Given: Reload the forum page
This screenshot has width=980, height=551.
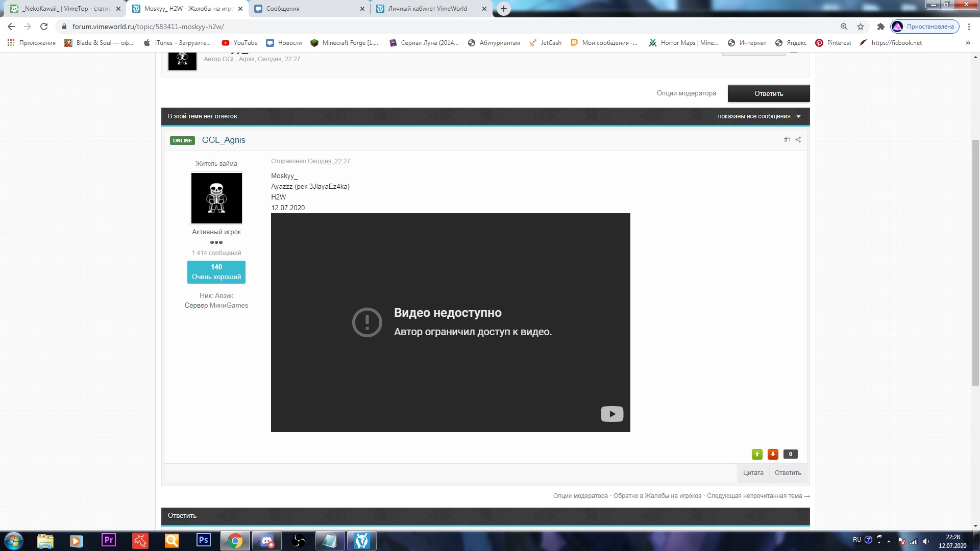Looking at the screenshot, I should click(x=44, y=27).
